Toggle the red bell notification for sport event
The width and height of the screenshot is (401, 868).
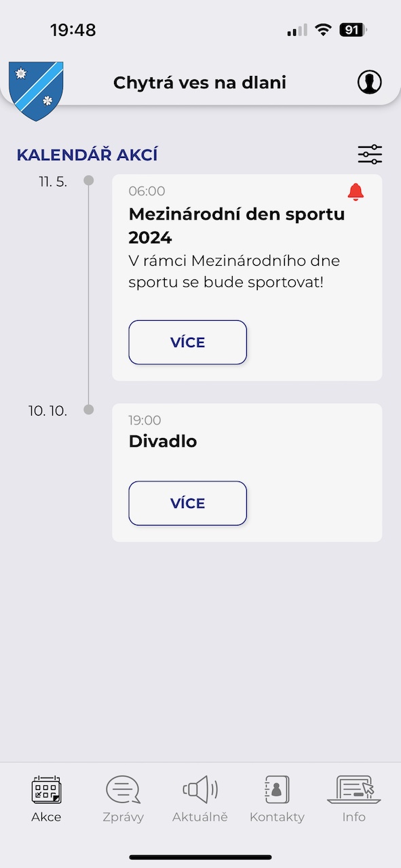pos(356,192)
